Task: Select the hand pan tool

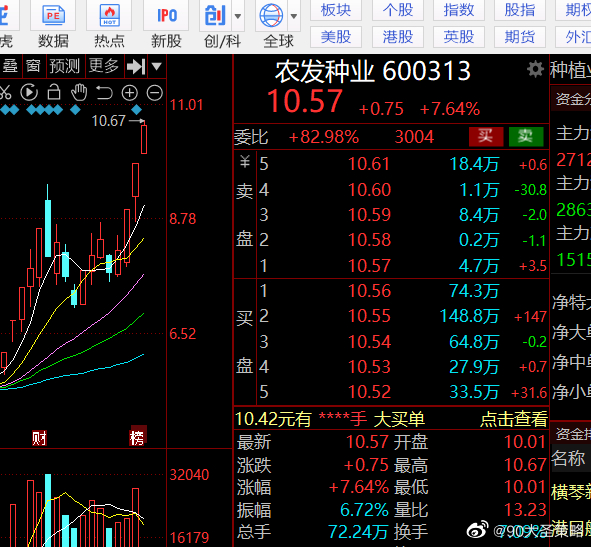Action: click(79, 93)
